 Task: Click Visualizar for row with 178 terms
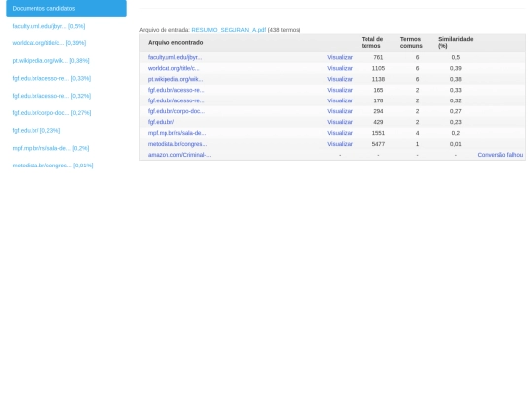(x=340, y=100)
